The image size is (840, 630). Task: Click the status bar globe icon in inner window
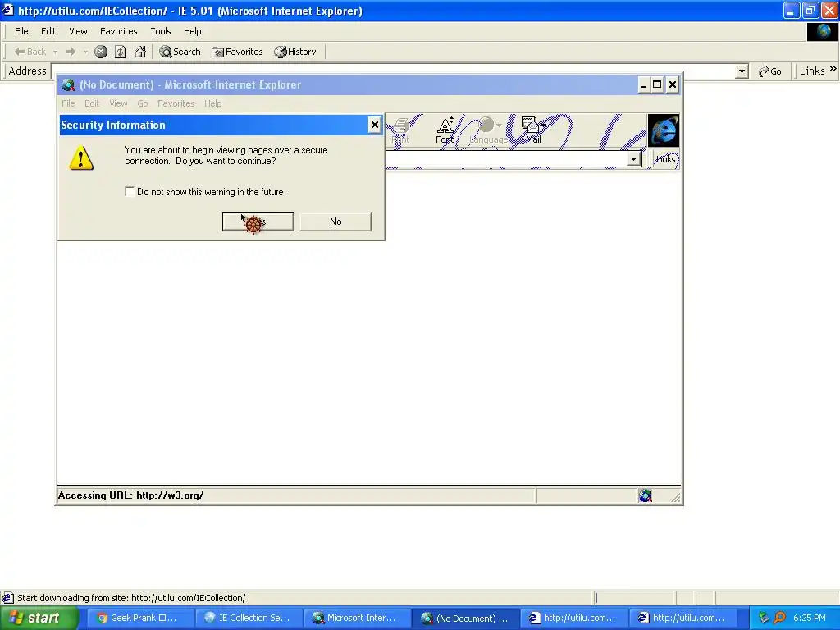click(x=646, y=495)
